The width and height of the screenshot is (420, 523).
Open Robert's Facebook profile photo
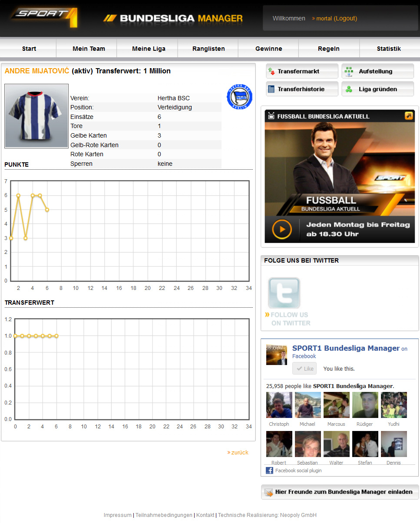tap(279, 444)
